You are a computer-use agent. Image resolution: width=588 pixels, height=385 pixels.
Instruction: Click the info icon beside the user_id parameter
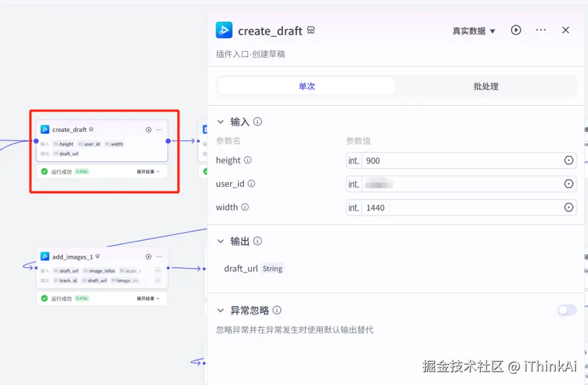tap(251, 184)
